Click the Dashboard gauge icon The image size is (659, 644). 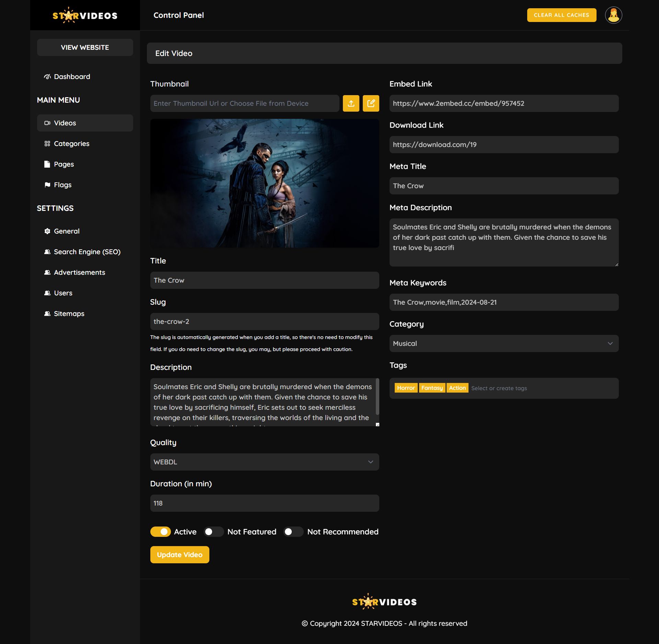coord(47,77)
